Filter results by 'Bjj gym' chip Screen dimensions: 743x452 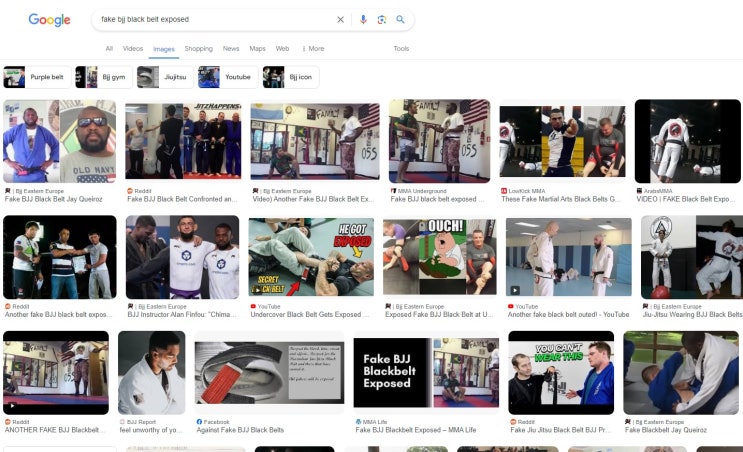(103, 77)
